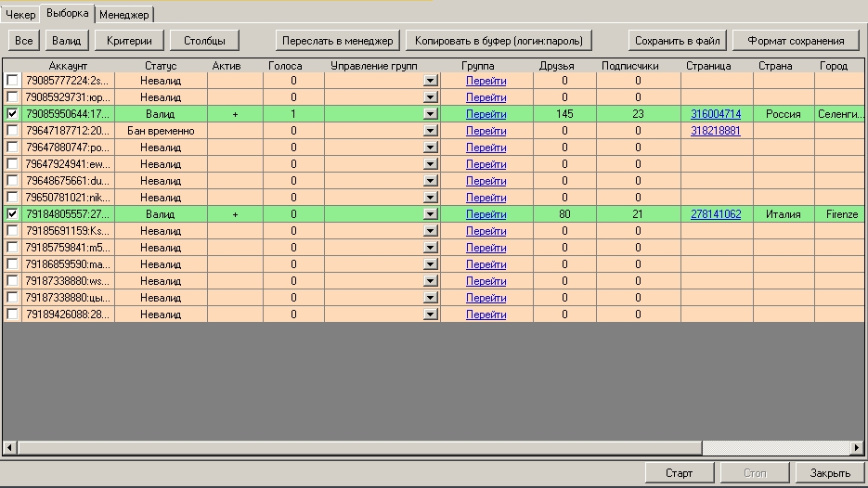Open group dropdown for account 79085950644

[x=430, y=114]
